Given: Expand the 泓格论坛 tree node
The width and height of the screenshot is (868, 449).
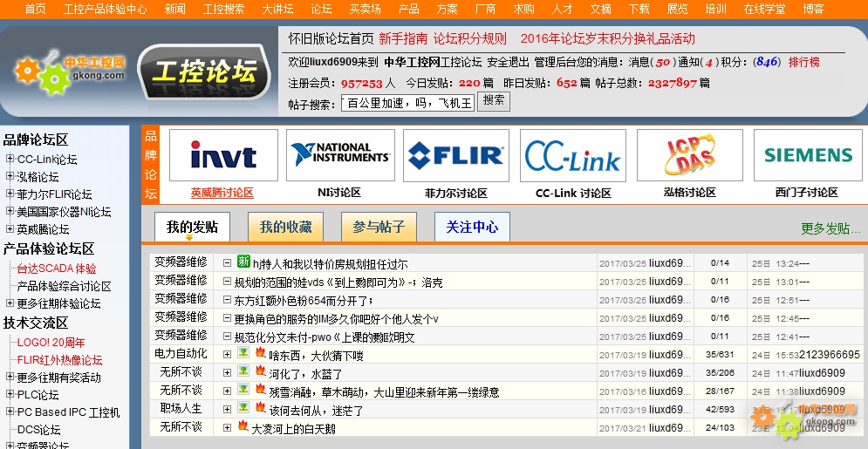Looking at the screenshot, I should (10, 176).
